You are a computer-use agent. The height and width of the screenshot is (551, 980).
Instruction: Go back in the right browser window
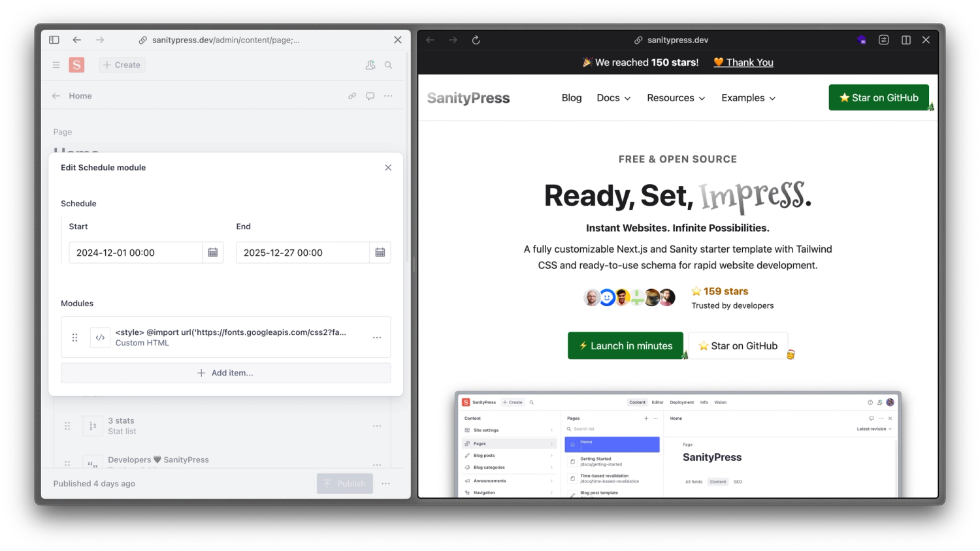tap(430, 40)
